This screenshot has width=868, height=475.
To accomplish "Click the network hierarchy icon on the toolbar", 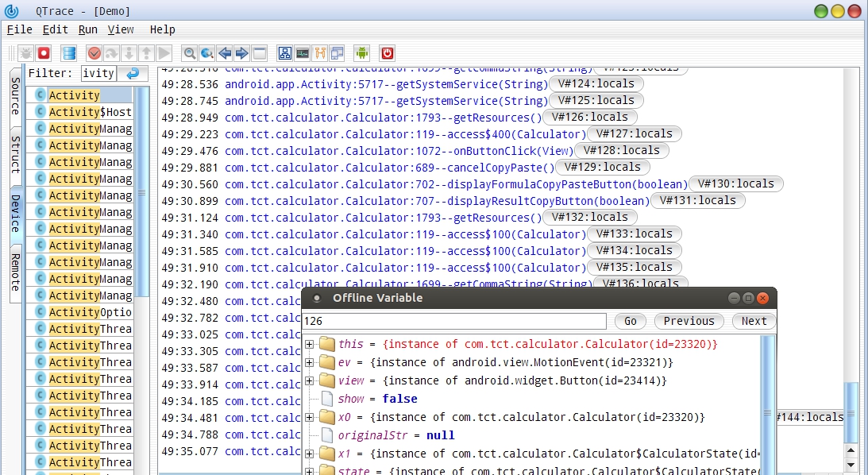I will pos(285,53).
